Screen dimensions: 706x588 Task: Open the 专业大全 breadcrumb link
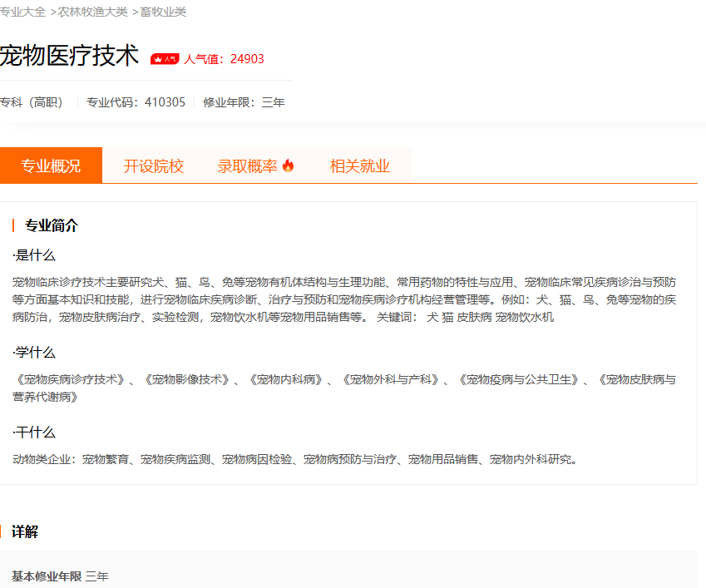pyautogui.click(x=22, y=12)
